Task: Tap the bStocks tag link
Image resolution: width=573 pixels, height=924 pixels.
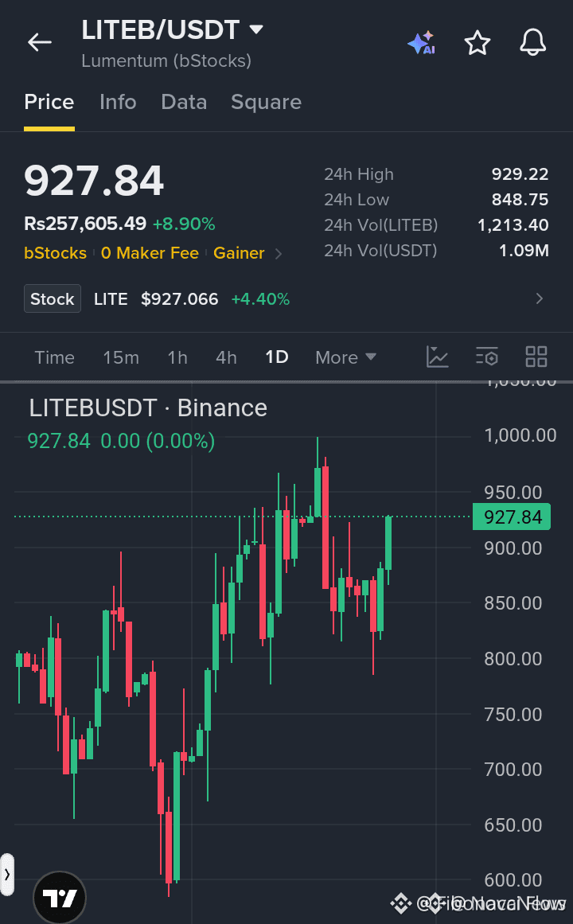Action: pos(56,253)
